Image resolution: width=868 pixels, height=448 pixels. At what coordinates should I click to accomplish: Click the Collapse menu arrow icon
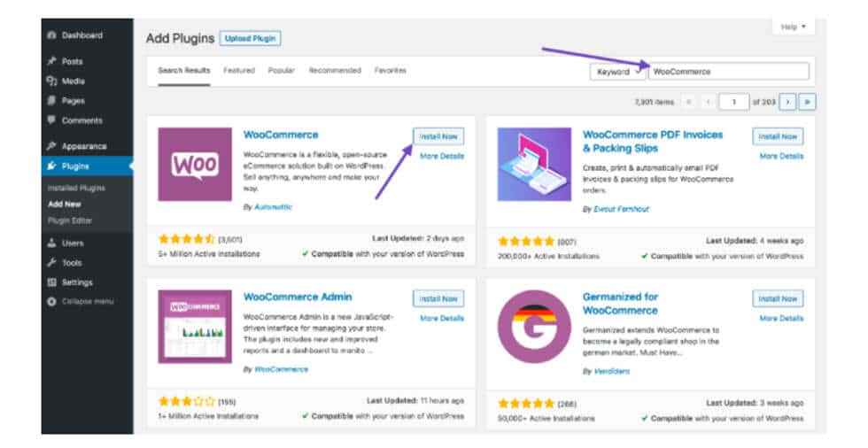51,301
